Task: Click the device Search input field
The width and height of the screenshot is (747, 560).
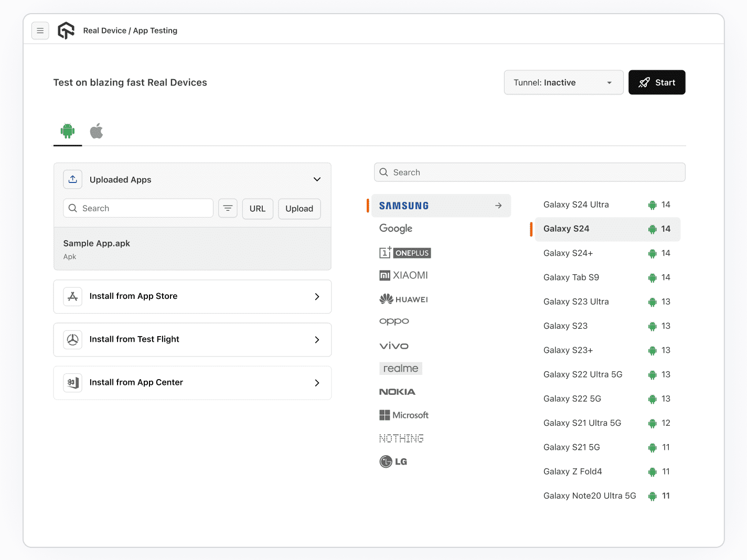Action: point(529,172)
